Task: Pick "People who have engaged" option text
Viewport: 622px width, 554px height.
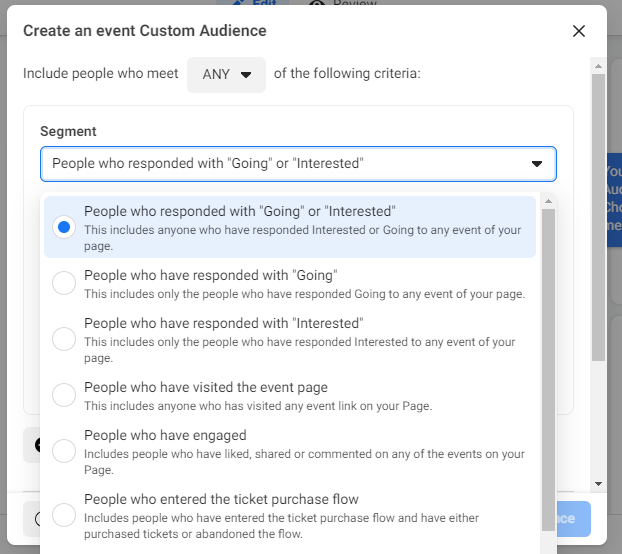Action: tap(165, 435)
